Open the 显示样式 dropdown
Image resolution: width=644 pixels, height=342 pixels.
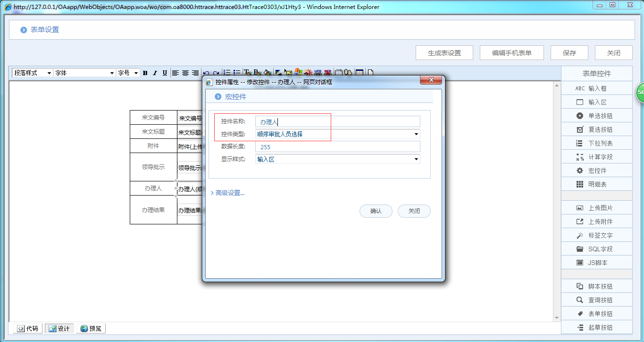(337, 159)
